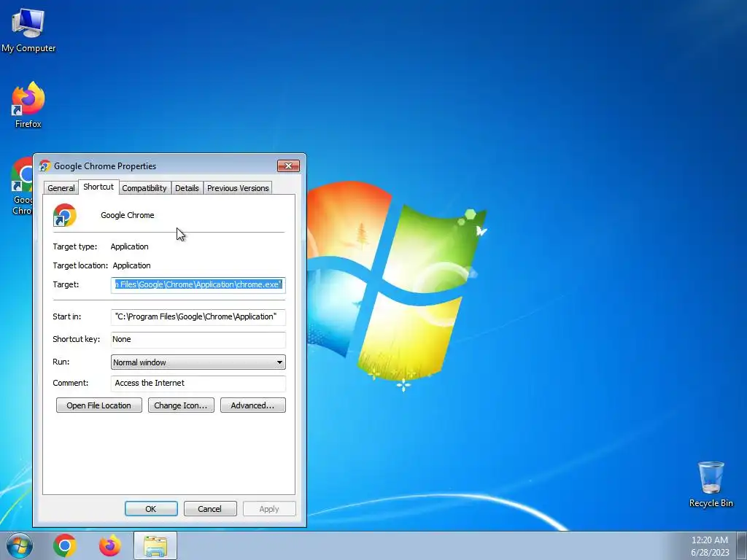Confirm with the OK button
Image resolution: width=747 pixels, height=560 pixels.
pos(151,508)
